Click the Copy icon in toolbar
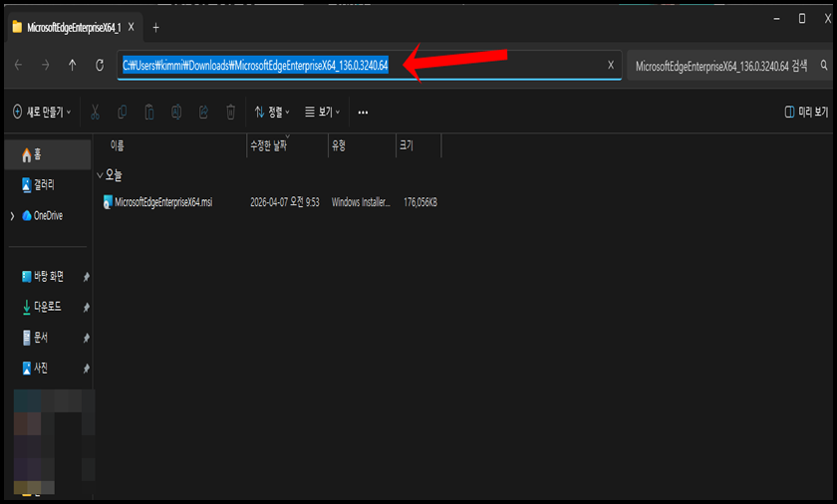Screen dimensions: 837x504 pyautogui.click(x=122, y=112)
